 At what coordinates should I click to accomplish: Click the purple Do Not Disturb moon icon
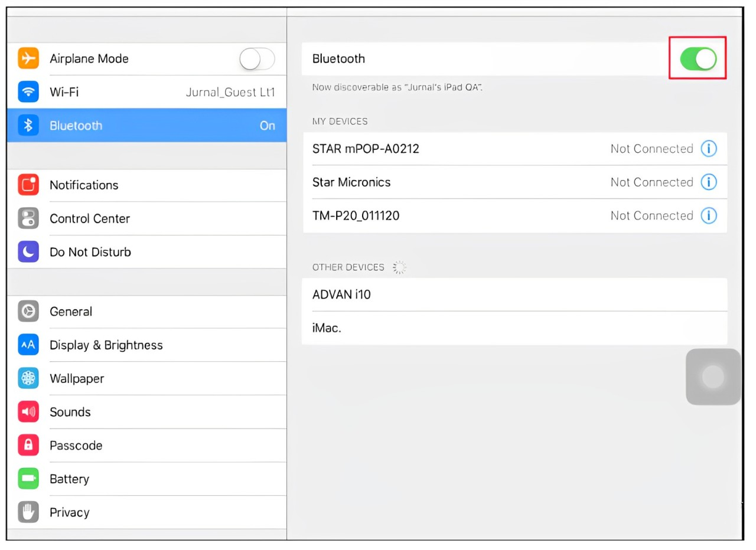pos(28,252)
